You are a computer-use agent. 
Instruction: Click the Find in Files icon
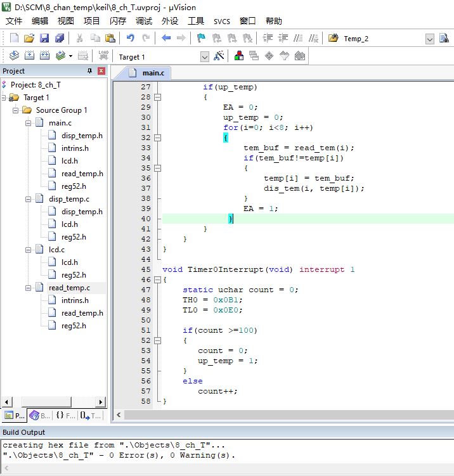click(x=334, y=38)
